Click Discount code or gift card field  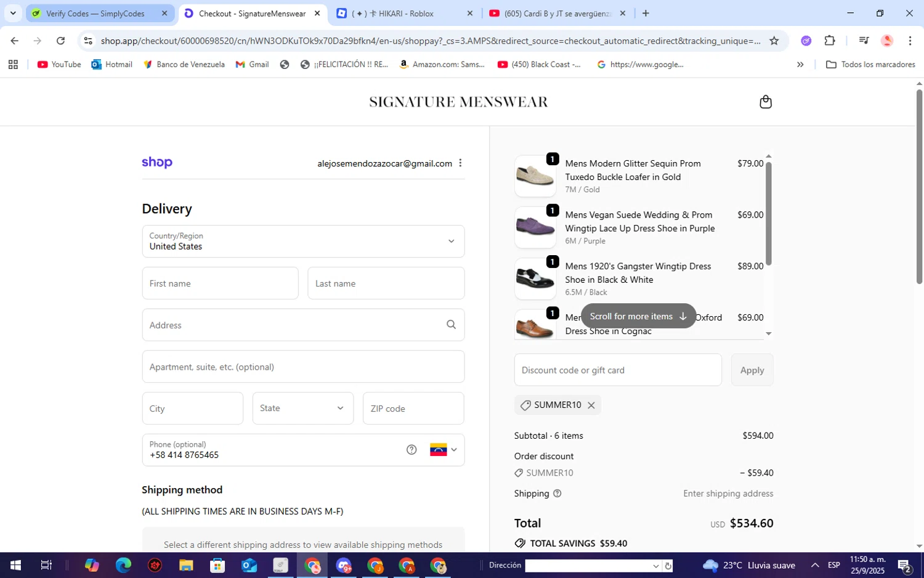(x=618, y=370)
